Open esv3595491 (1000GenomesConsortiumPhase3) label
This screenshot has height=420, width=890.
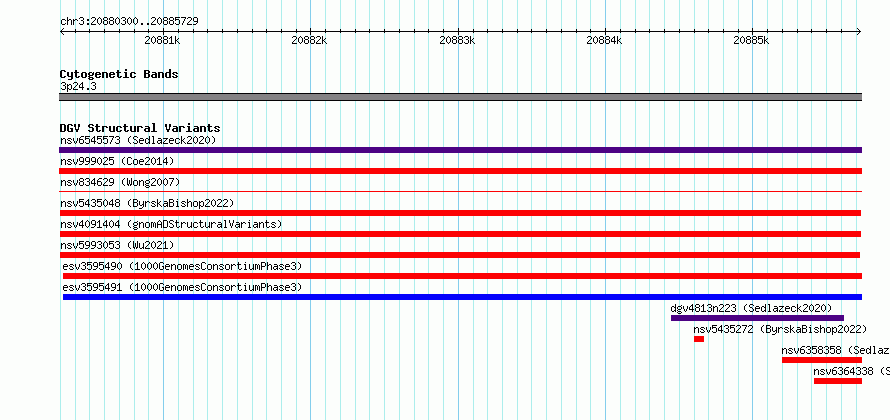(182, 287)
